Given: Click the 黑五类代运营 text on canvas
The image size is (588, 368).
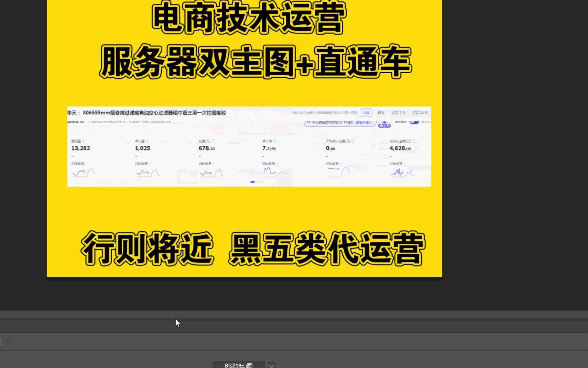Looking at the screenshot, I should coord(327,248).
